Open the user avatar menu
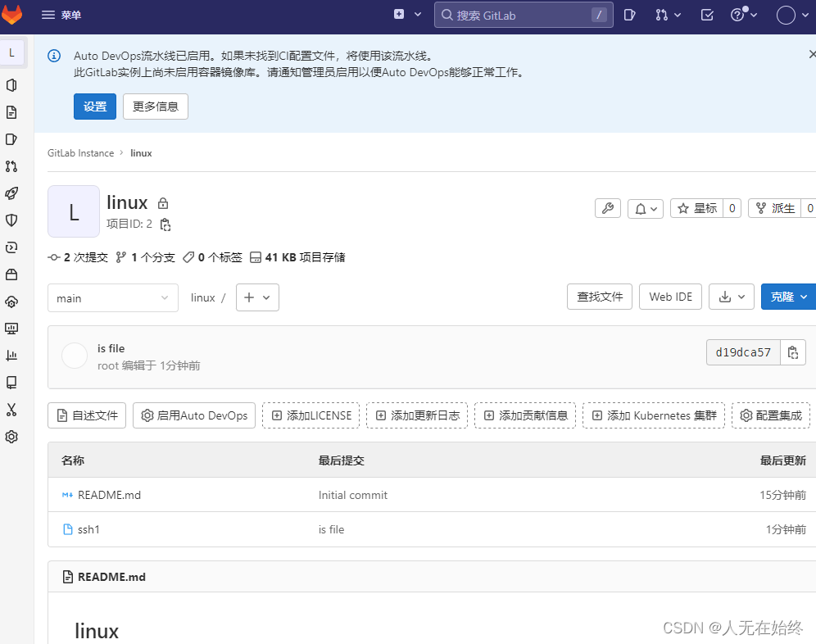This screenshot has height=644, width=816. pos(792,15)
